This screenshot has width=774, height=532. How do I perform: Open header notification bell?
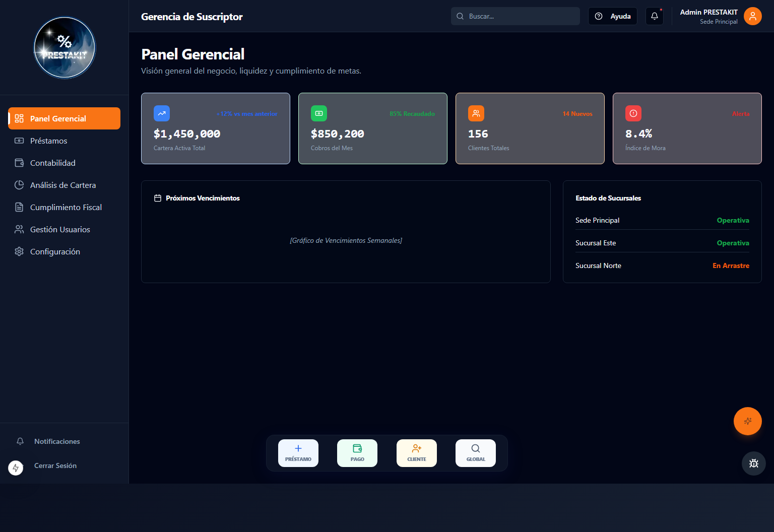point(655,16)
